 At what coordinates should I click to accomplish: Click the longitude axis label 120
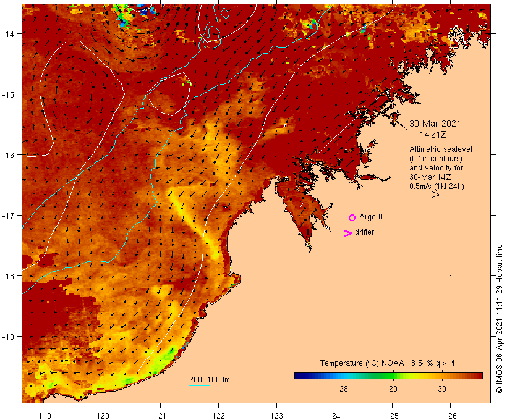103,416
